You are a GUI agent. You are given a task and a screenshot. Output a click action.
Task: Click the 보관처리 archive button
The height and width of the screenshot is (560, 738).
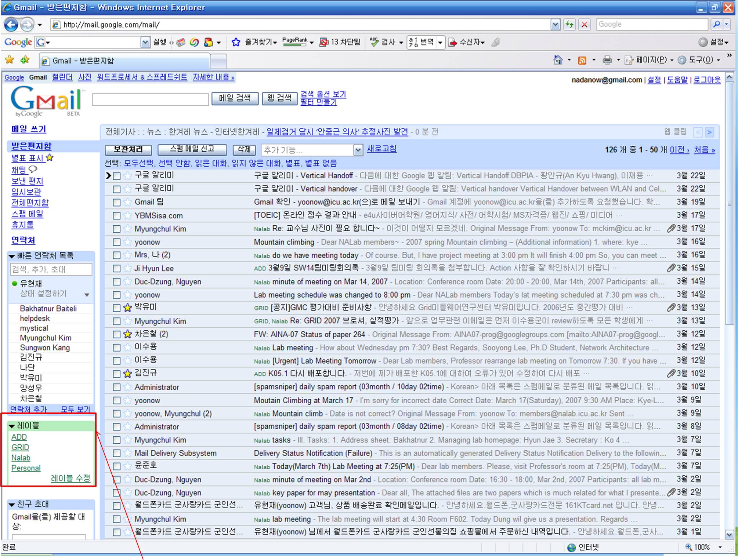[128, 149]
